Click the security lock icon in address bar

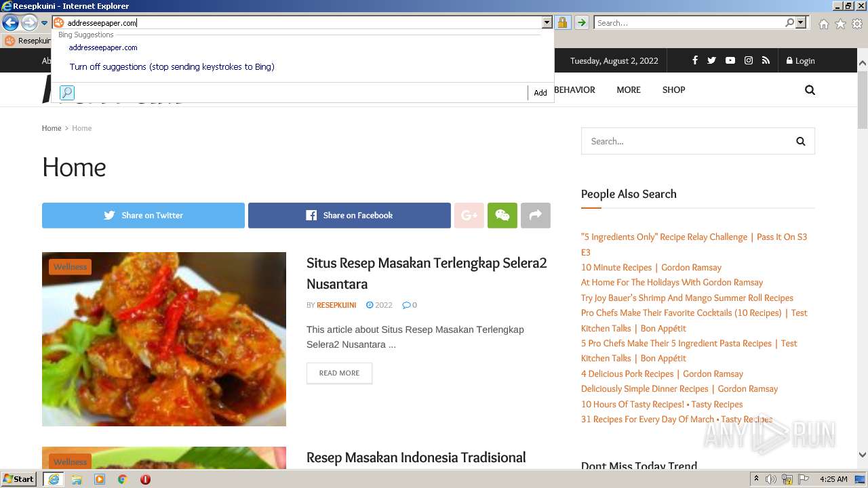(562, 23)
